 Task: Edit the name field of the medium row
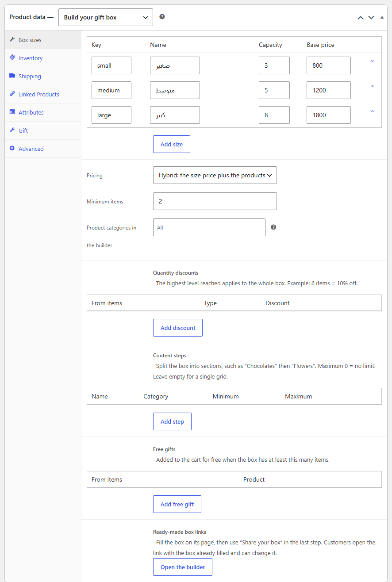[x=175, y=90]
